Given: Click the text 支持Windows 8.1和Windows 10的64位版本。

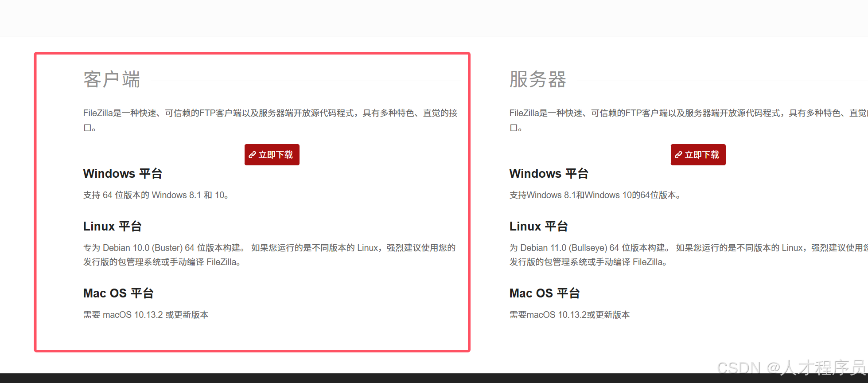Looking at the screenshot, I should pyautogui.click(x=595, y=195).
